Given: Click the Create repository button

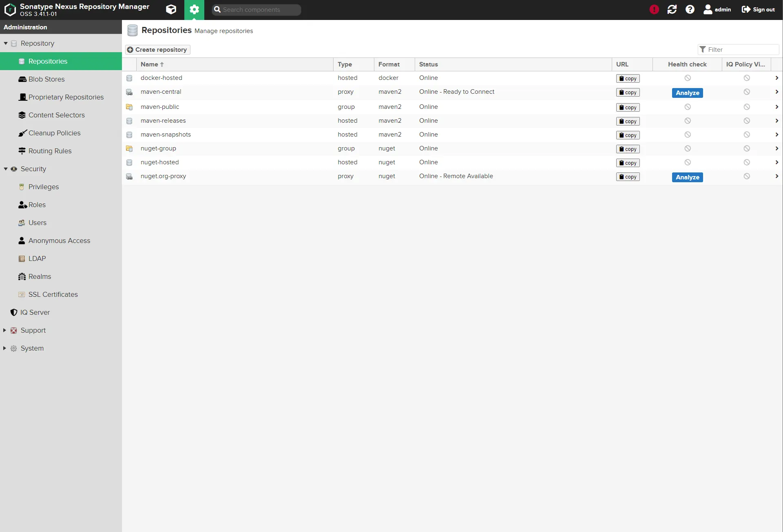Looking at the screenshot, I should coord(157,50).
